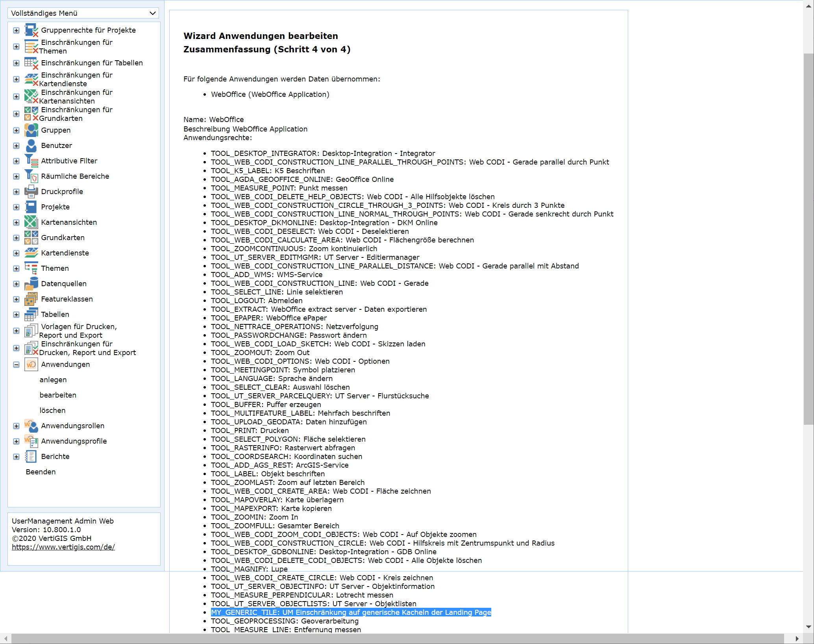Expand the Projekte tree node
The width and height of the screenshot is (814, 644).
[x=16, y=207]
